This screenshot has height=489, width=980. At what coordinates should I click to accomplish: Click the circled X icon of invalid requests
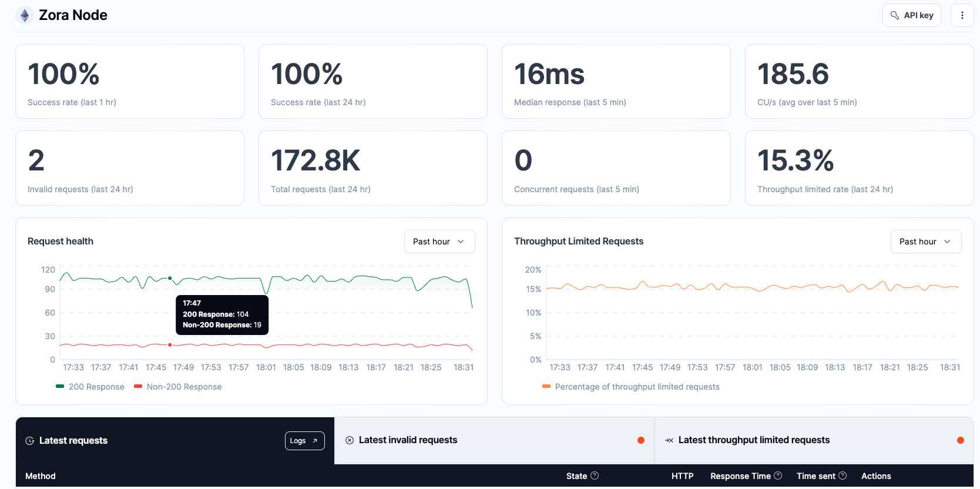click(x=350, y=440)
